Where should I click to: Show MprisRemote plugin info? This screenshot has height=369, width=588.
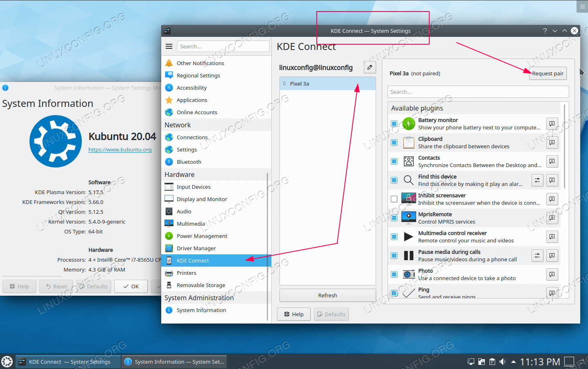(552, 217)
